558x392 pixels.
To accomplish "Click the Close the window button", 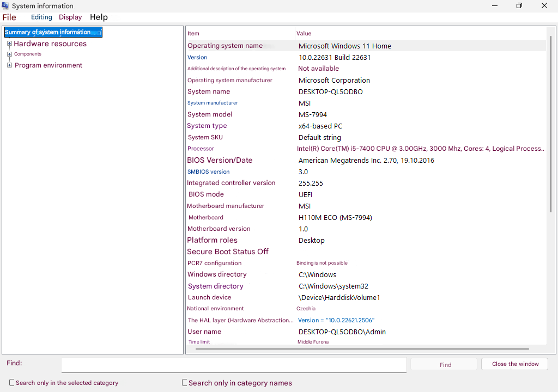I will [x=514, y=364].
